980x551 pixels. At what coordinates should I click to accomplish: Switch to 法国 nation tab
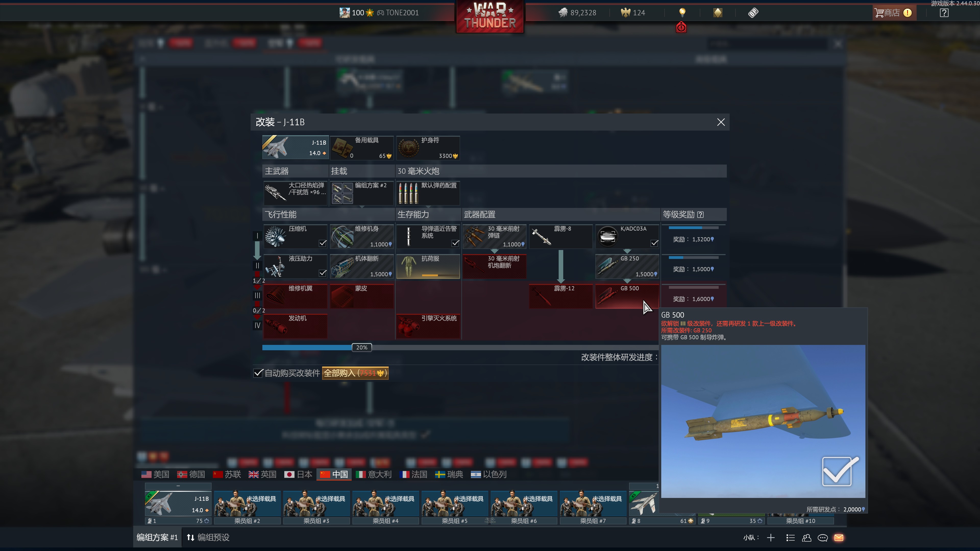point(413,474)
